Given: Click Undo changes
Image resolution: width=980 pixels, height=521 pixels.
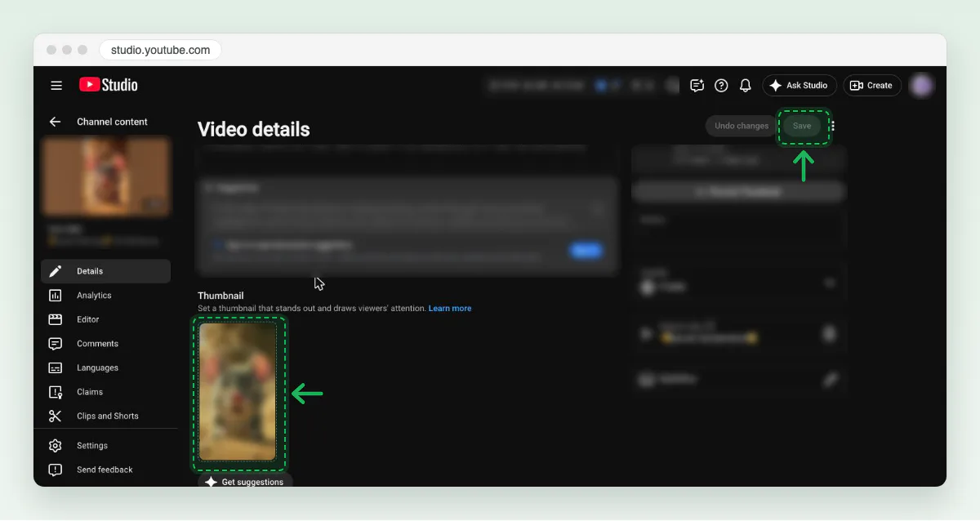Looking at the screenshot, I should [x=742, y=126].
